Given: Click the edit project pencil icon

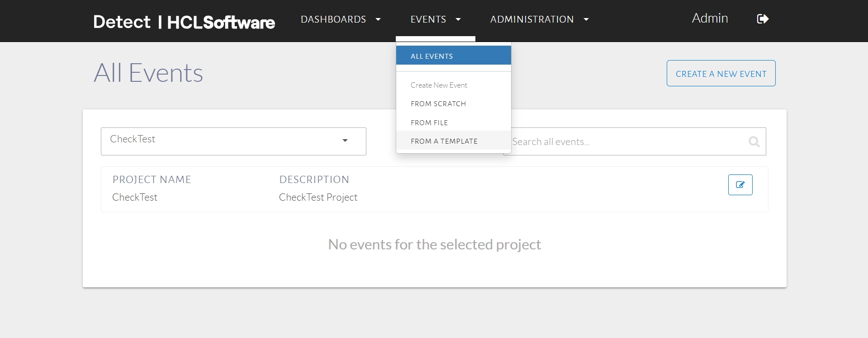Looking at the screenshot, I should [x=740, y=185].
